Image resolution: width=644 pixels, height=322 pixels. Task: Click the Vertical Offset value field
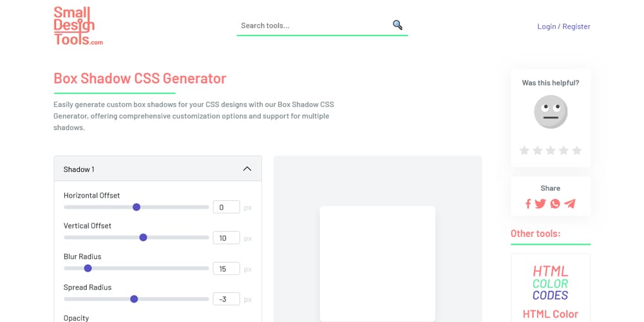pos(226,238)
